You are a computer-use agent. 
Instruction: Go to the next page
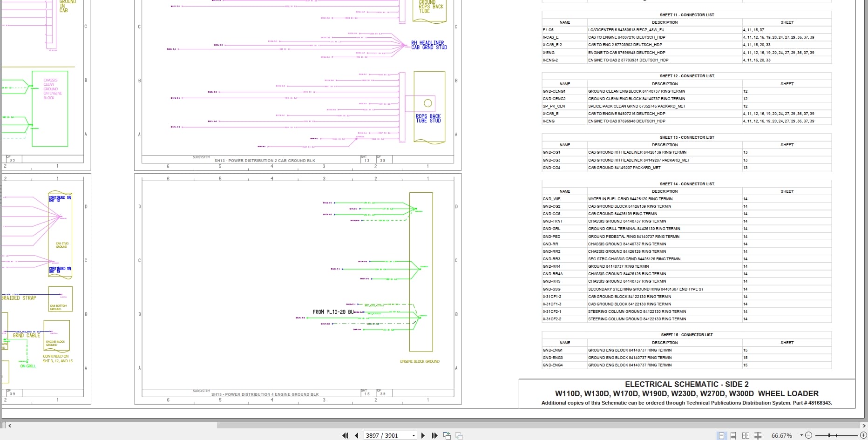point(423,435)
